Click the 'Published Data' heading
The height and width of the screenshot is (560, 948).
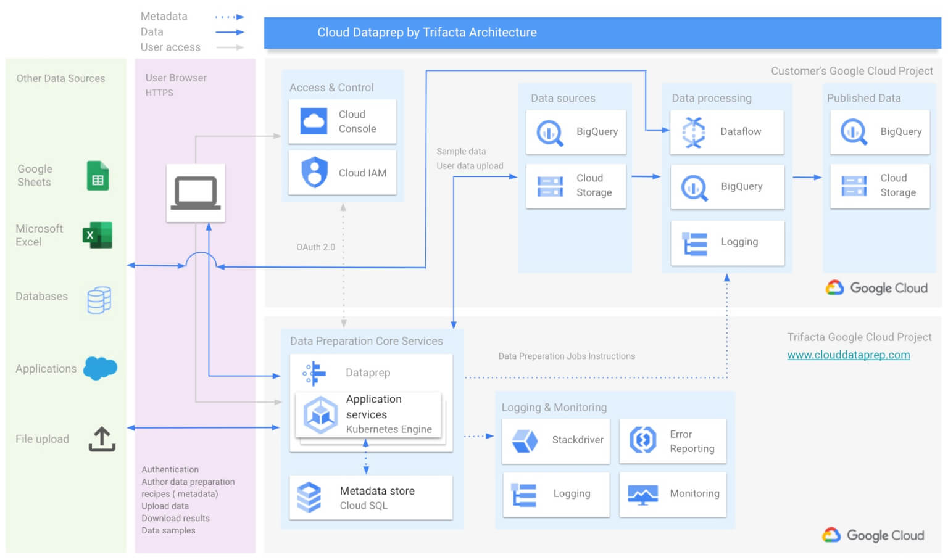(863, 98)
